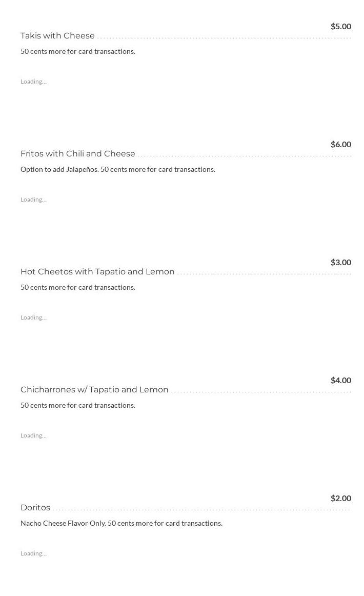Select the $2.00 Doritos price
The width and height of the screenshot is (364, 596).
click(x=340, y=498)
